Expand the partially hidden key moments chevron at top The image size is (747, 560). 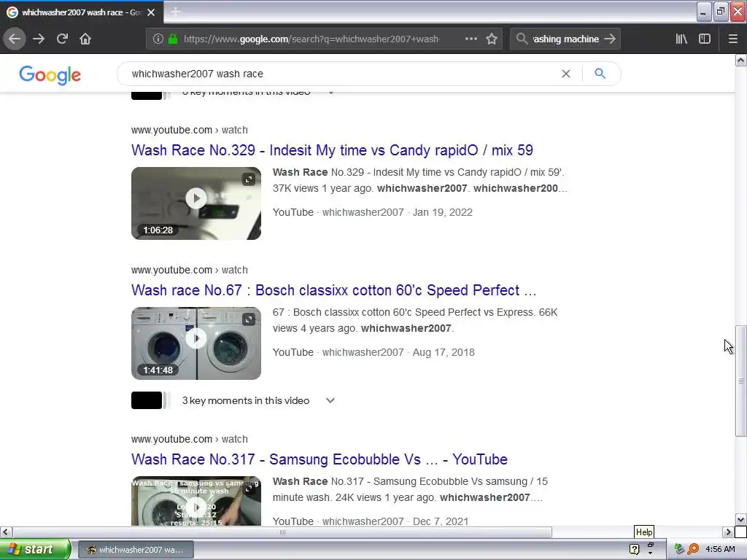(x=331, y=93)
